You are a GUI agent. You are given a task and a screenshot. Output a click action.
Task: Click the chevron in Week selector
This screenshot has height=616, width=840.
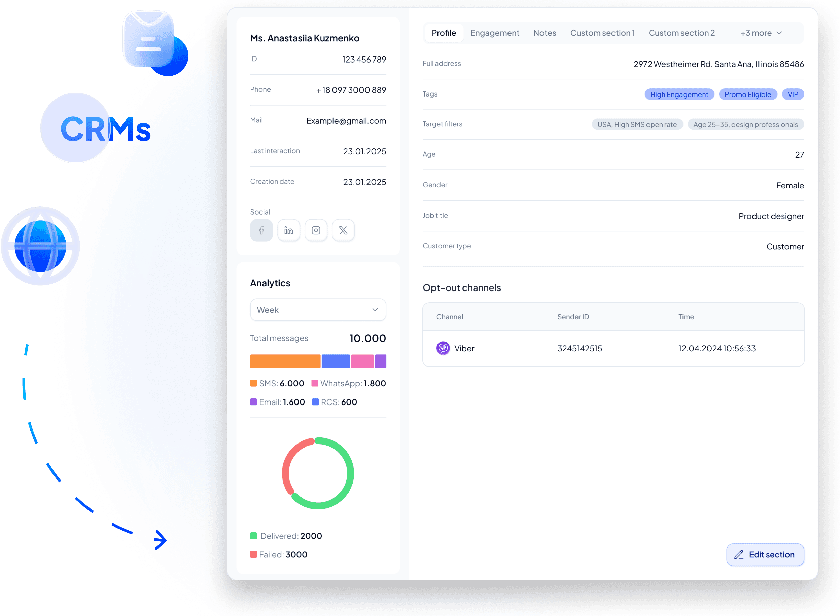click(375, 310)
